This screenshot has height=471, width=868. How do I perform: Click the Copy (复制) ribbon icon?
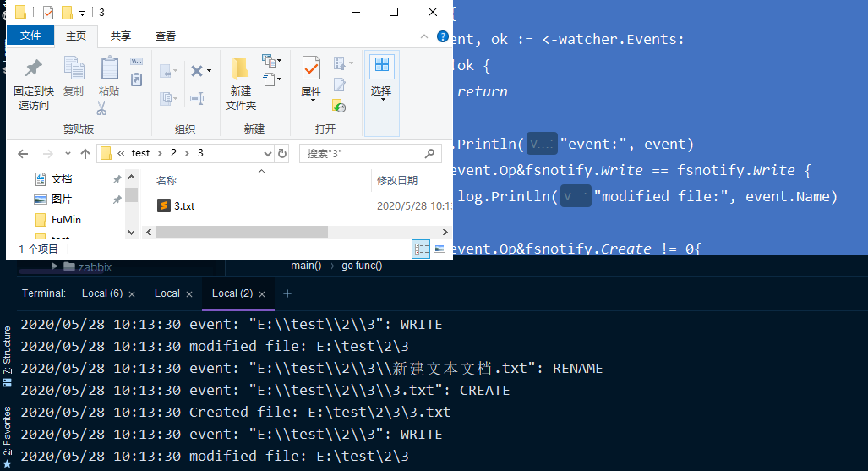[74, 68]
